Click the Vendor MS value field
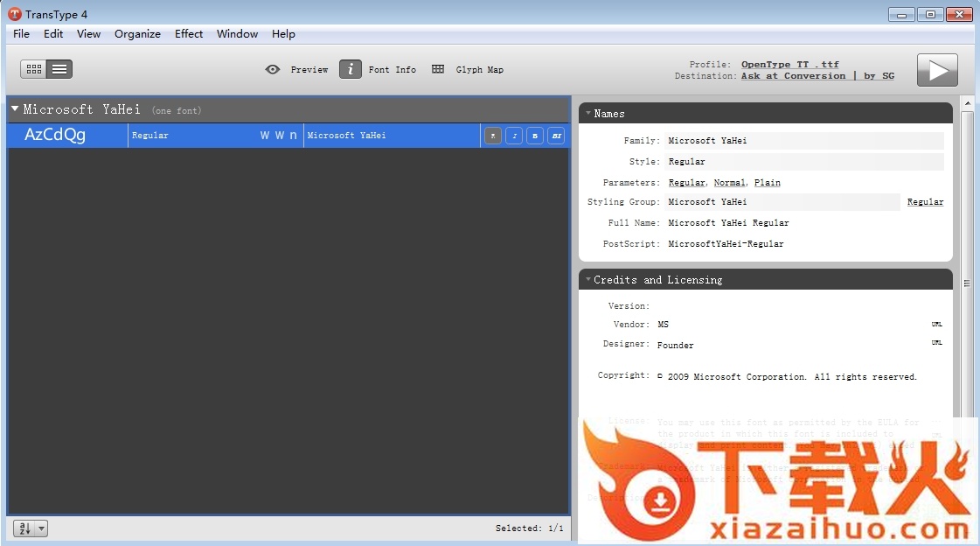980x546 pixels. pyautogui.click(x=664, y=325)
